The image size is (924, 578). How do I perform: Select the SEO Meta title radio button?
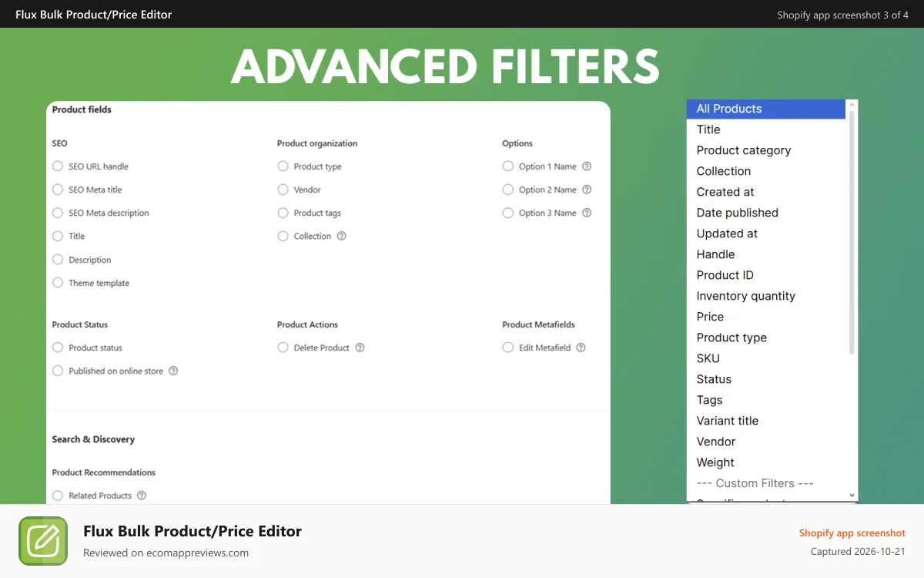click(x=58, y=190)
